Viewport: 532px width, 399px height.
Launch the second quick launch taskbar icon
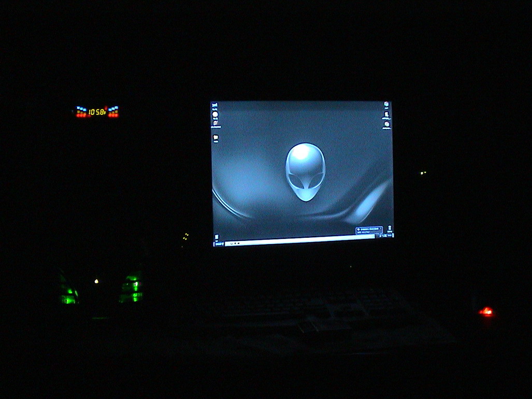(234, 243)
